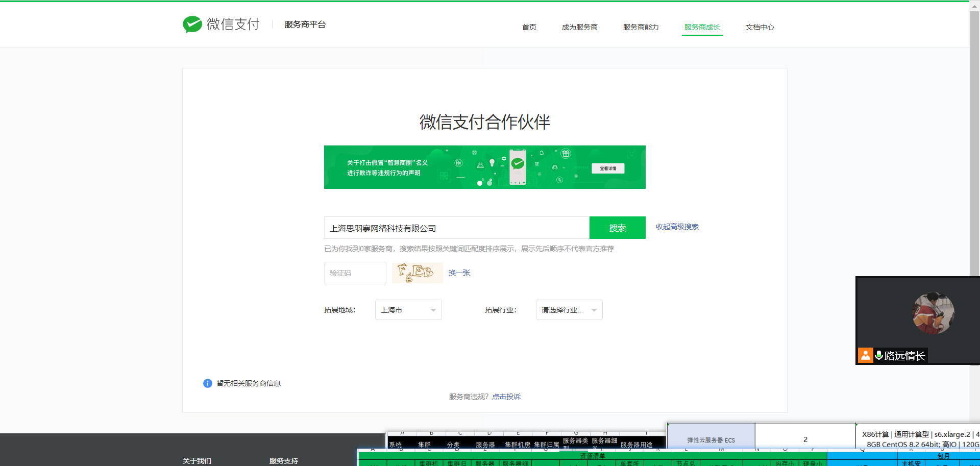Click the 点击投诉 complaint link
The height and width of the screenshot is (466, 980).
point(506,397)
